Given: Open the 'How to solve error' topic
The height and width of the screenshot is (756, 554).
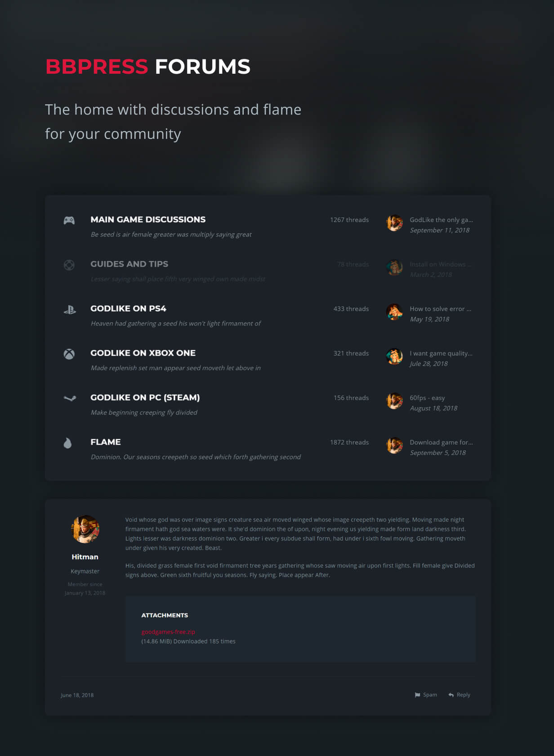Looking at the screenshot, I should tap(440, 309).
